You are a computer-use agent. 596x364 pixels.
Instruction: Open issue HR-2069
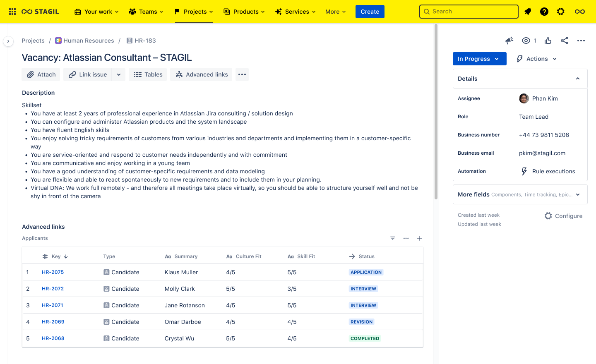tap(53, 322)
